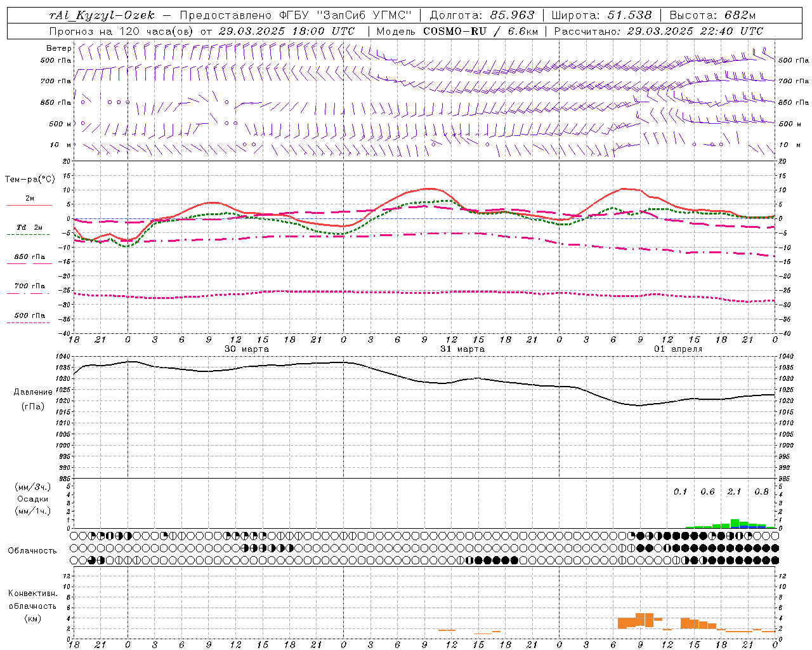Select the provider text ФГБУ "ЗапСиб УГМС"

[345, 15]
